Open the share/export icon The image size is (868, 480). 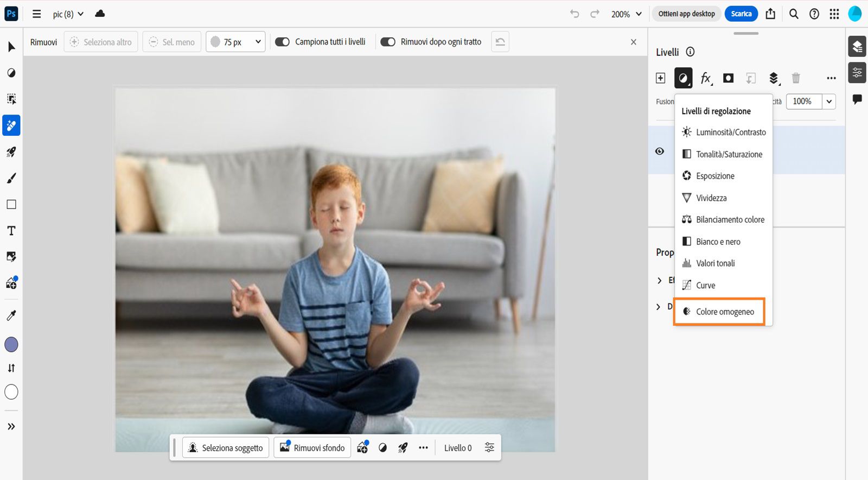[770, 14]
